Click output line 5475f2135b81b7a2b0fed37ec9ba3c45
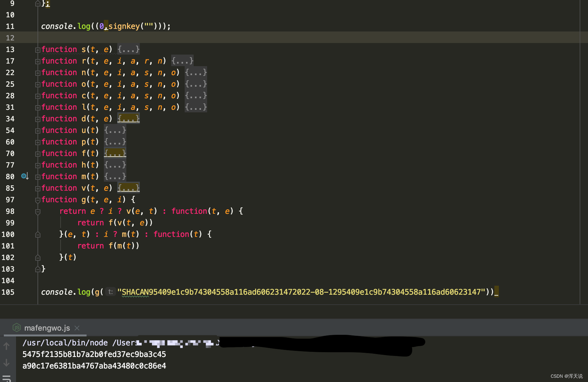The image size is (588, 382). coord(94,354)
